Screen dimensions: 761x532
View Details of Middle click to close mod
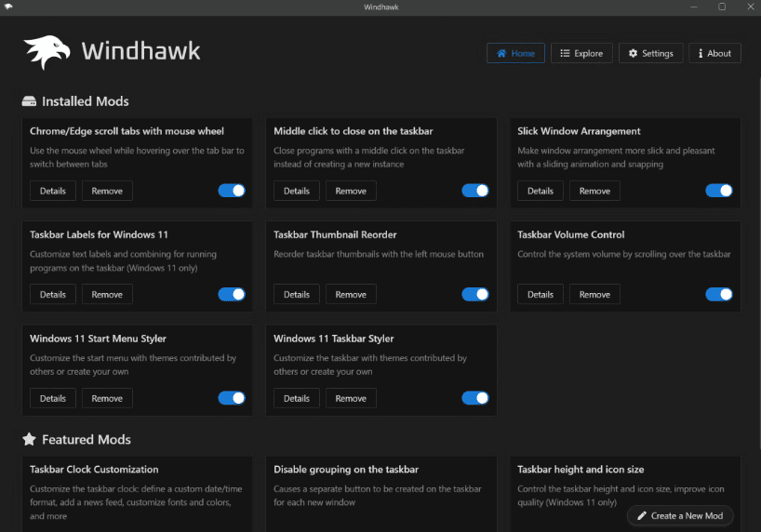[297, 191]
